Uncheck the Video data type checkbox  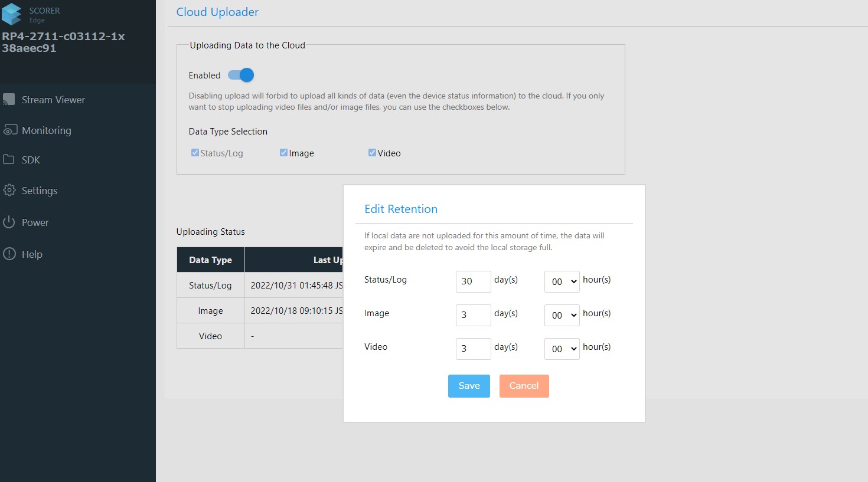(x=372, y=153)
